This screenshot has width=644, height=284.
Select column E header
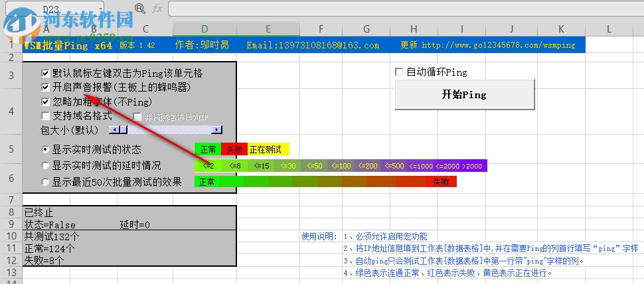point(268,29)
